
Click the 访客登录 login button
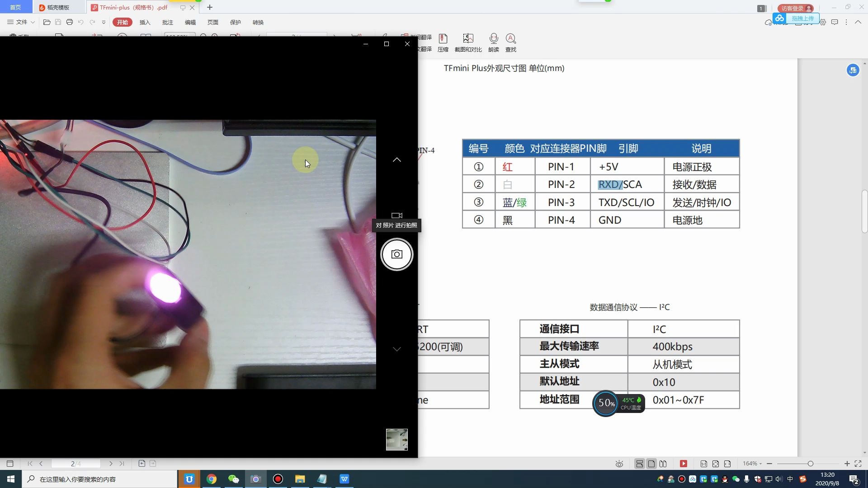(795, 8)
